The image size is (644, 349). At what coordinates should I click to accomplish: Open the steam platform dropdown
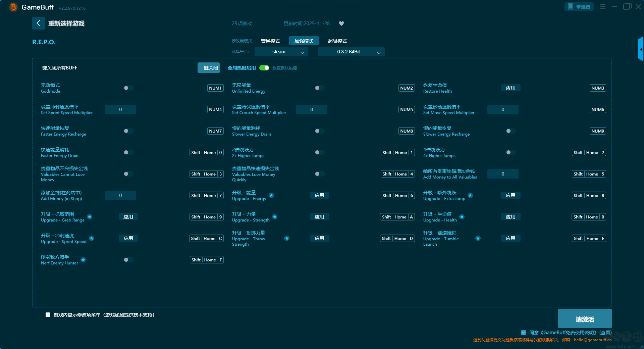click(x=281, y=52)
